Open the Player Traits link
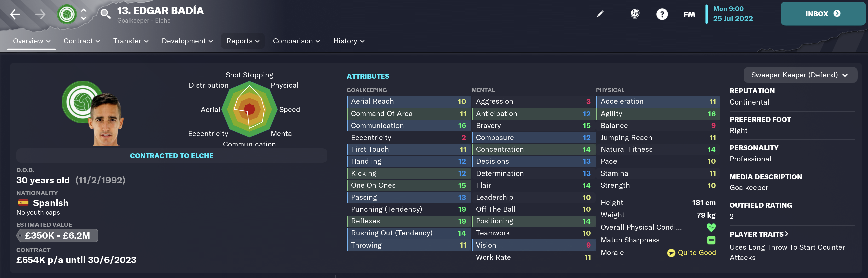The height and width of the screenshot is (278, 868). point(758,234)
